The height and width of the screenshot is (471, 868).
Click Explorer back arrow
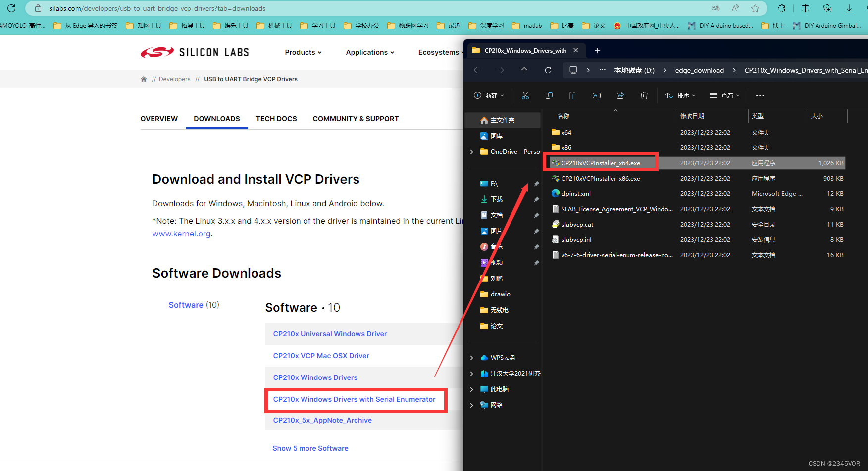click(477, 70)
